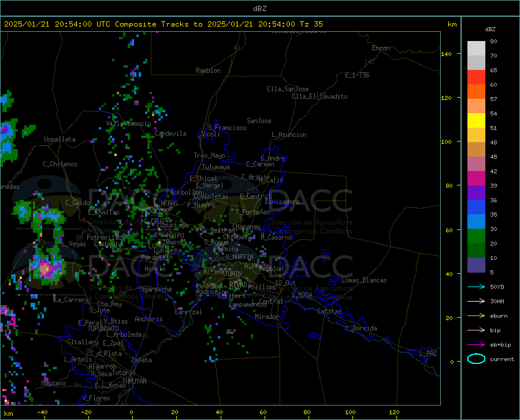Click the Lomas_Blancas map label
The height and width of the screenshot is (420, 520).
click(x=364, y=280)
